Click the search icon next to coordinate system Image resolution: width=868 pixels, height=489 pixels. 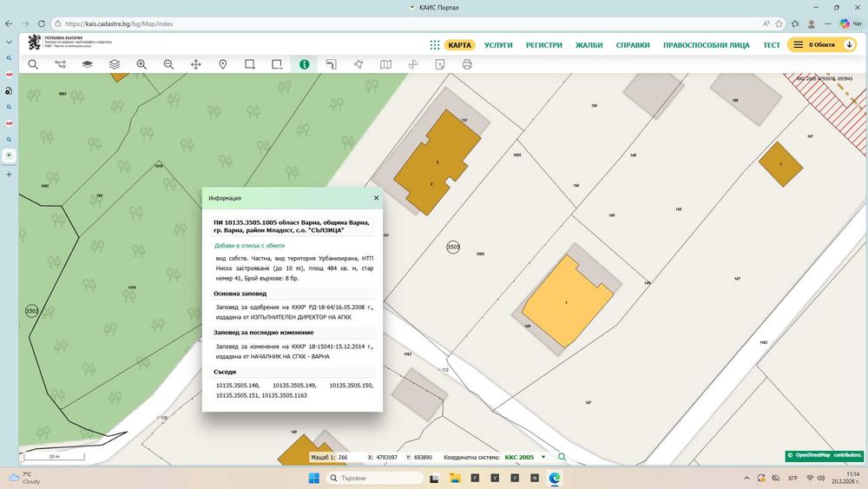coord(562,457)
